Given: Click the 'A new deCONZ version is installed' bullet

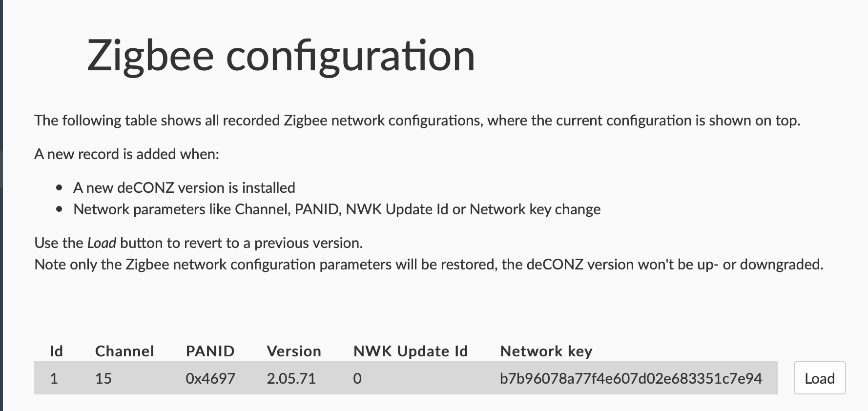Looking at the screenshot, I should tap(184, 187).
